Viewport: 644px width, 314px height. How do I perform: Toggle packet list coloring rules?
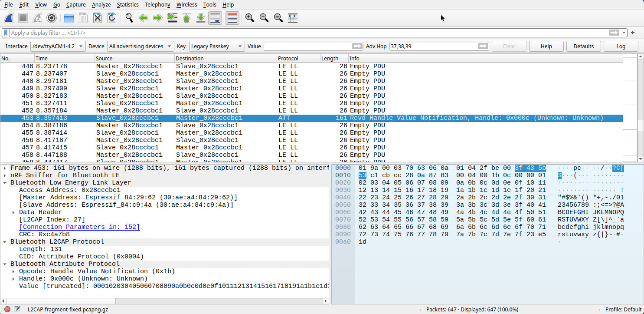click(232, 18)
